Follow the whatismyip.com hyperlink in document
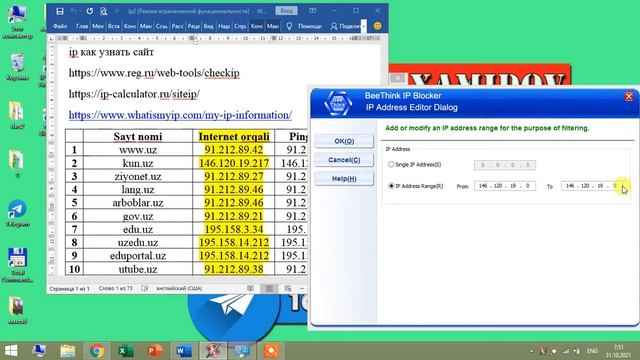This screenshot has width=640, height=360. coord(180,115)
